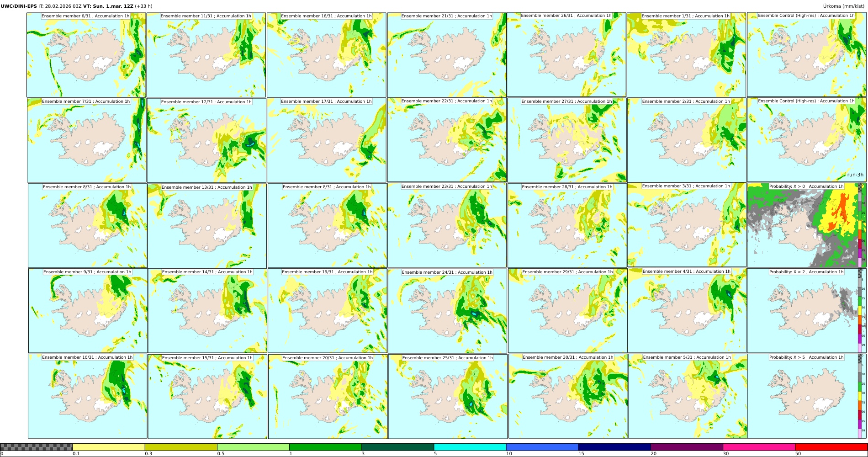Click the 'Ensemble member 19/31 ; Accumulation 1h' label
The width and height of the screenshot is (868, 457).
327,272
